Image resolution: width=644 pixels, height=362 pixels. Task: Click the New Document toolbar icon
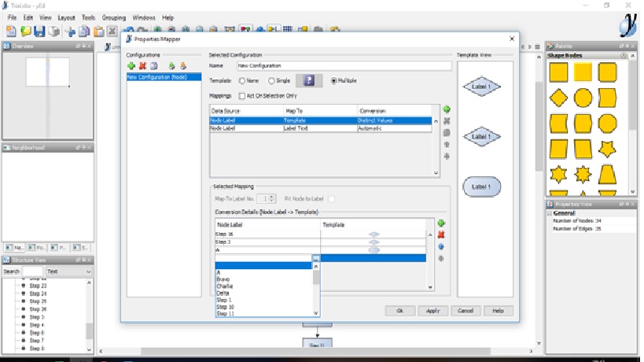pyautogui.click(x=11, y=31)
